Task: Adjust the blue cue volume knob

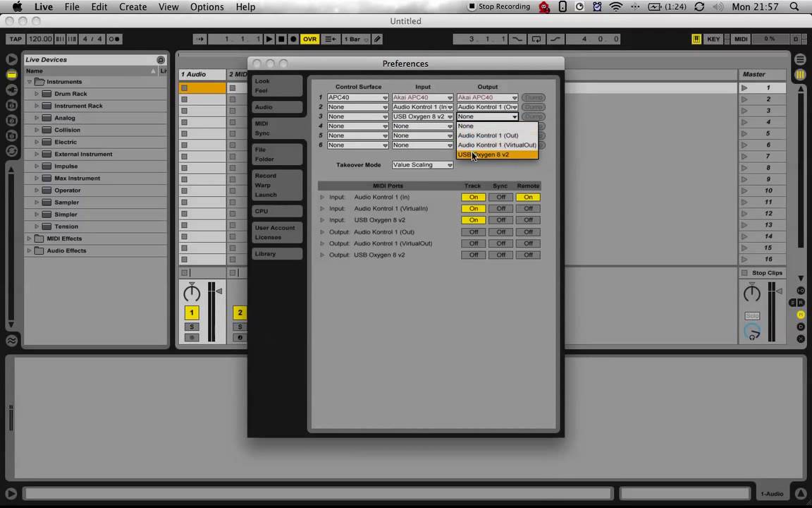Action: click(x=752, y=332)
